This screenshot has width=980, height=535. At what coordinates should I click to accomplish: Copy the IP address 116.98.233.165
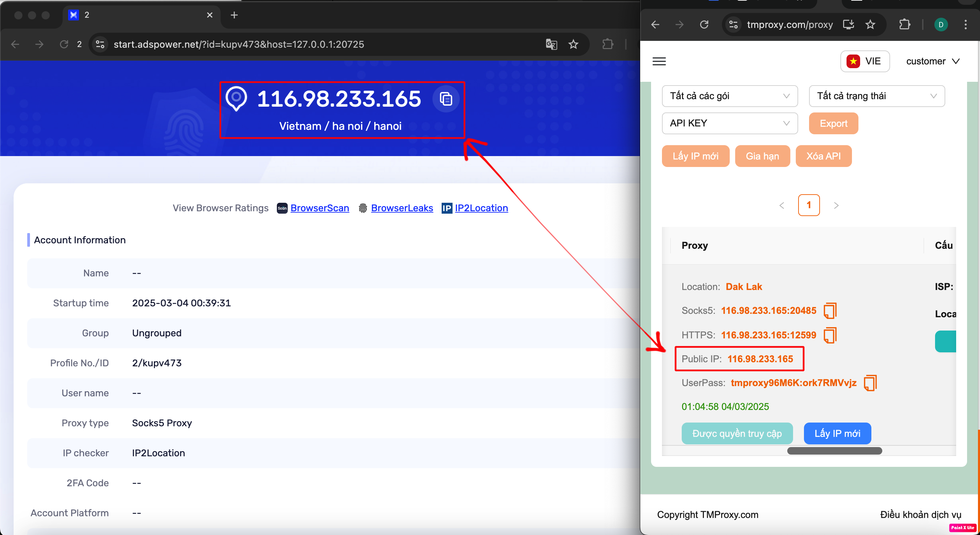point(446,99)
